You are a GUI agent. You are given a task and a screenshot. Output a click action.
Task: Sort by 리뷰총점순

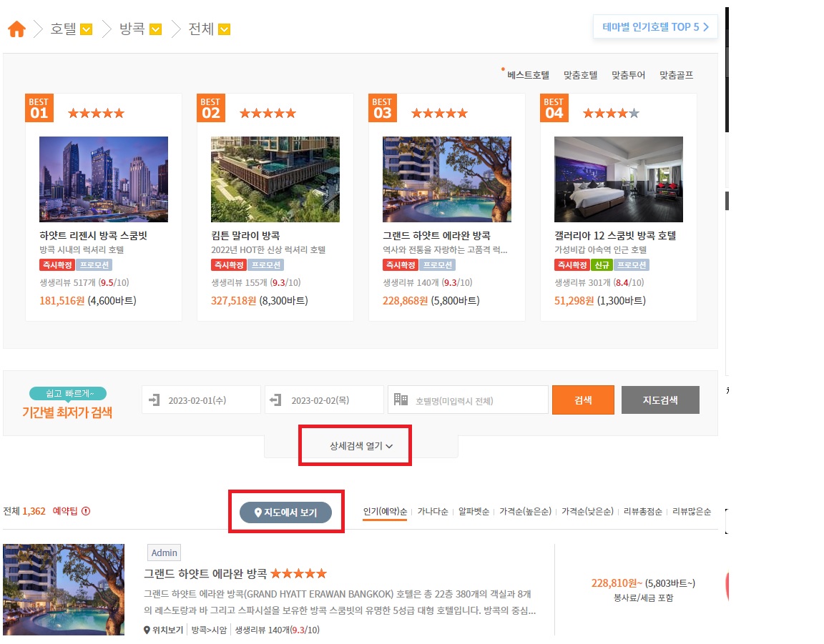coord(642,512)
